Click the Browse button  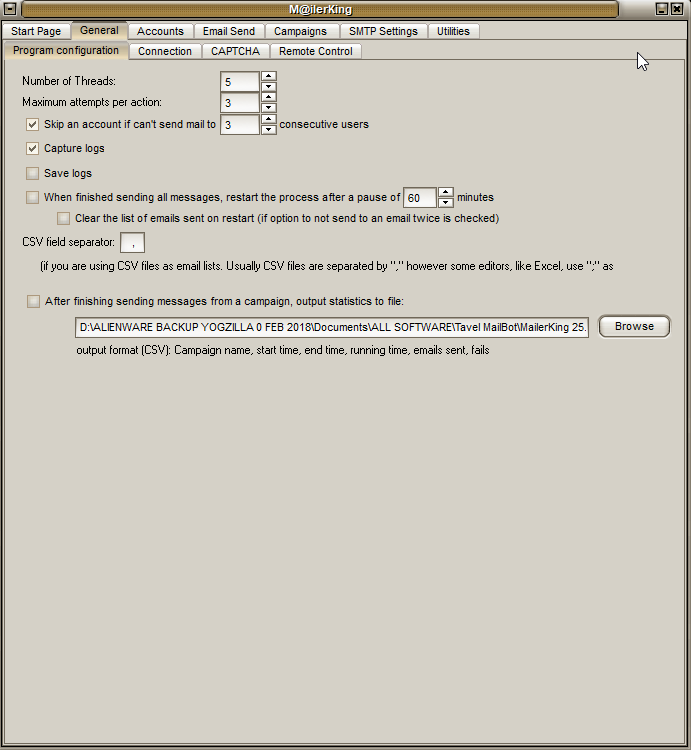point(634,326)
